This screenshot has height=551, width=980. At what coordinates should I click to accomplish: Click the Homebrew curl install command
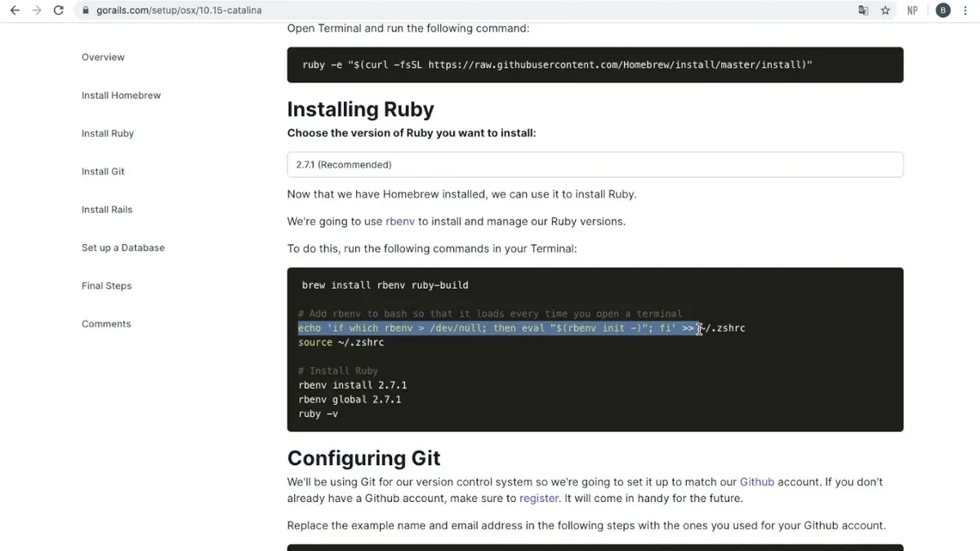click(x=557, y=64)
